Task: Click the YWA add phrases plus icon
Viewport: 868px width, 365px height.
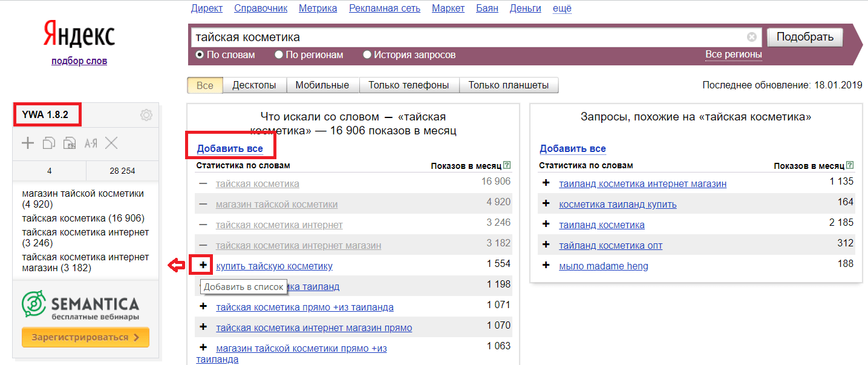Action: coord(28,143)
